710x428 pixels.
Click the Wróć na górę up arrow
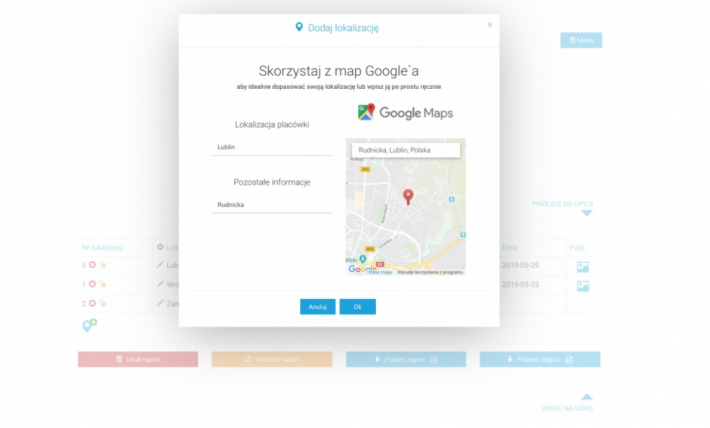(x=587, y=397)
